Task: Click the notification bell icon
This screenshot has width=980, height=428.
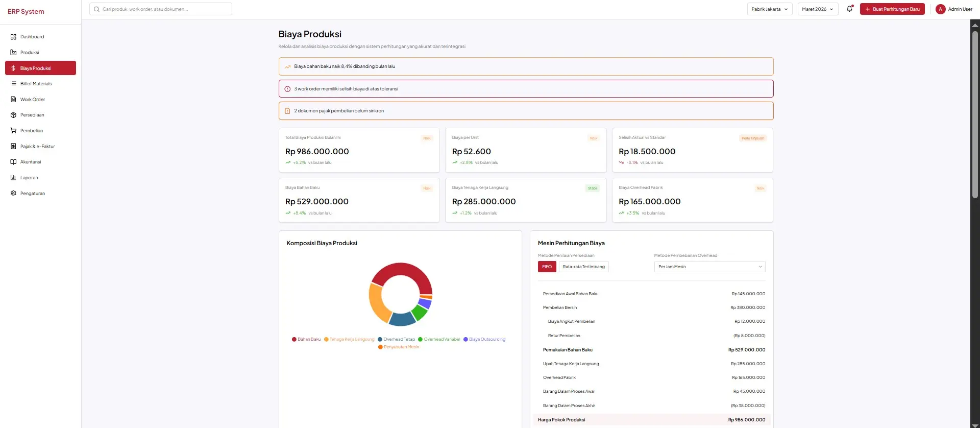Action: [849, 9]
